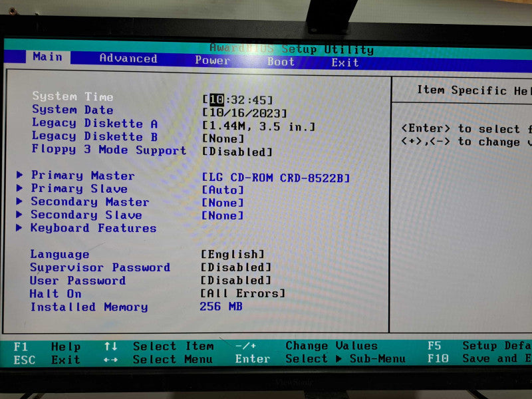Screen dimensions: 532x399
Task: Click the System Date value 10/16/2023
Action: tap(245, 113)
